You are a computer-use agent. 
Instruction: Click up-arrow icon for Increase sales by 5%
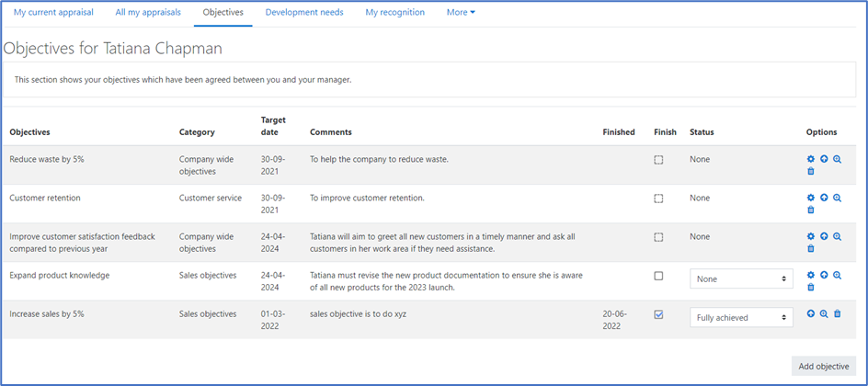coord(811,314)
